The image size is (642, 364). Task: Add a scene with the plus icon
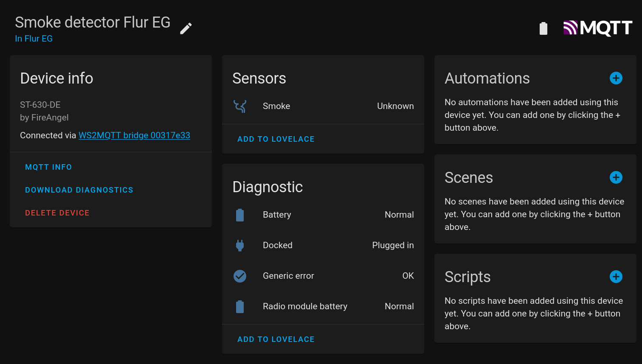coord(616,177)
